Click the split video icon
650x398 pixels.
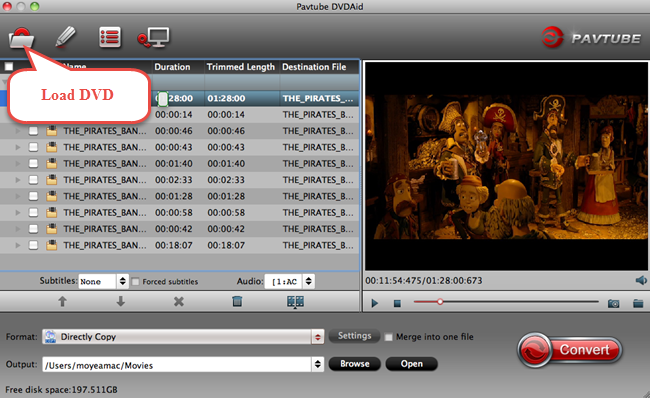(x=296, y=302)
